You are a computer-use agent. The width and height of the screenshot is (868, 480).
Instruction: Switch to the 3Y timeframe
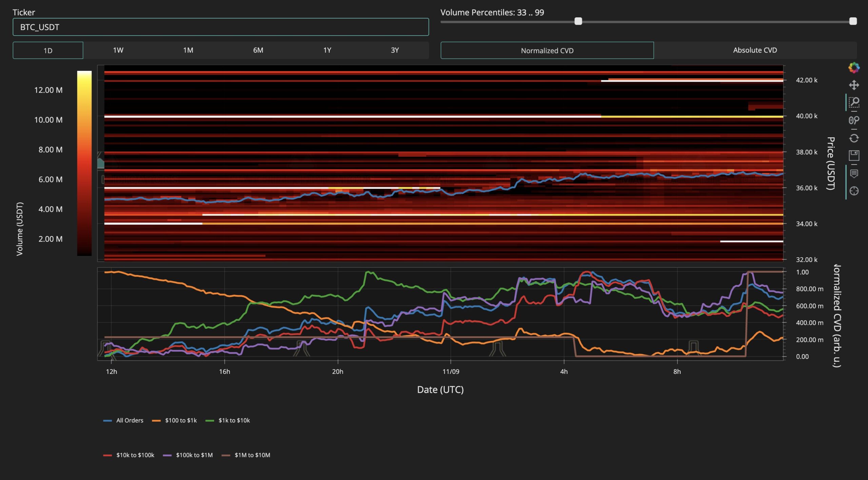(395, 50)
